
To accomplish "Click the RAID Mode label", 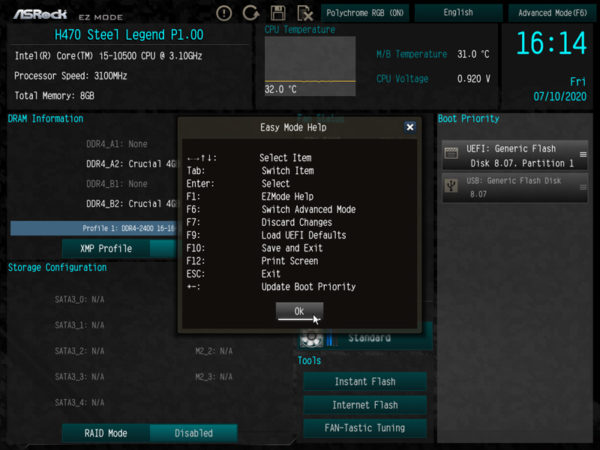I will tap(106, 433).
